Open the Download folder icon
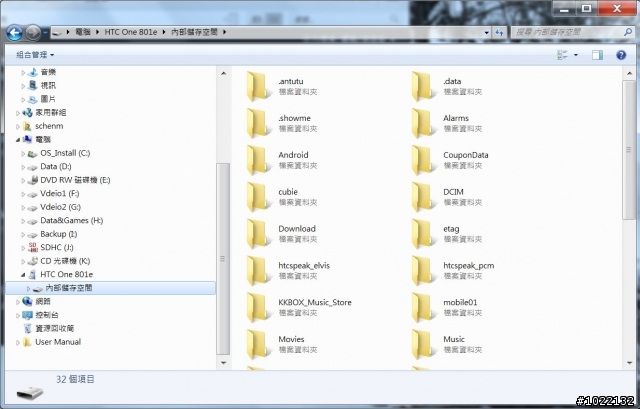This screenshot has width=640, height=409. (258, 233)
